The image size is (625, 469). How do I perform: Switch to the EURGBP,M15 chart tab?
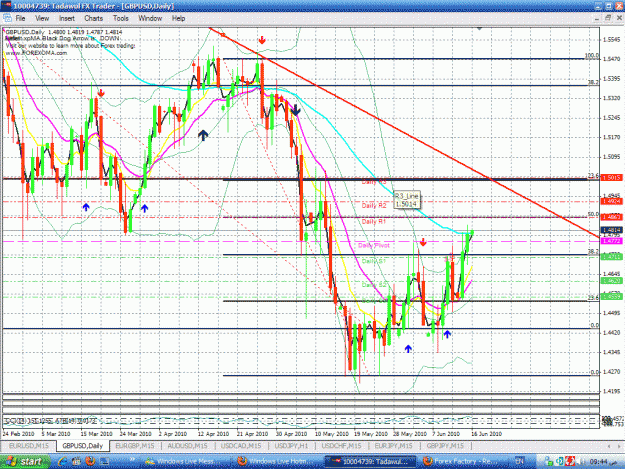pyautogui.click(x=134, y=445)
